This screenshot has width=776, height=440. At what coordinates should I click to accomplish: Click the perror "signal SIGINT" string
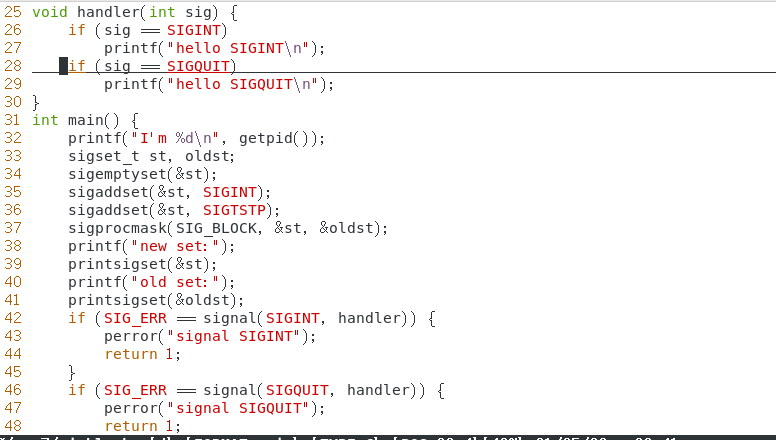coord(234,336)
